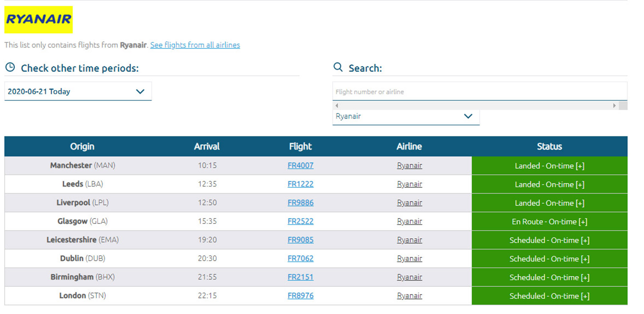This screenshot has height=314, width=644.
Task: Click the clock icon beside time periods
Action: (10, 67)
